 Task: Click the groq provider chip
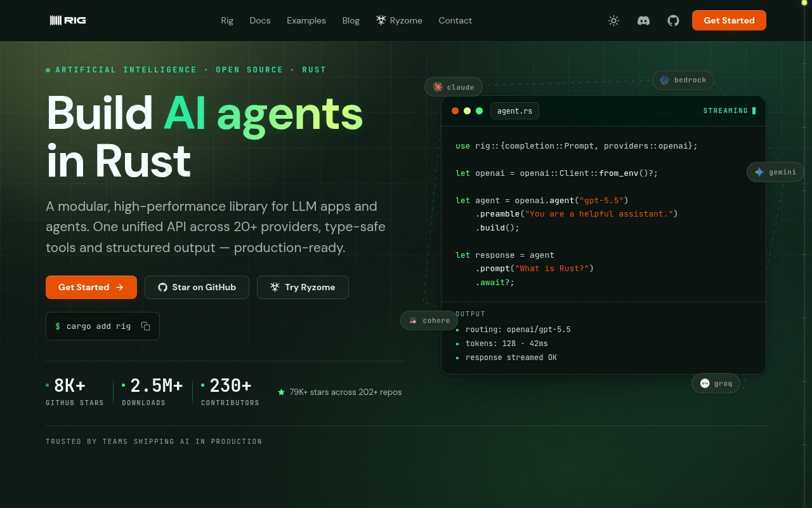tap(716, 384)
